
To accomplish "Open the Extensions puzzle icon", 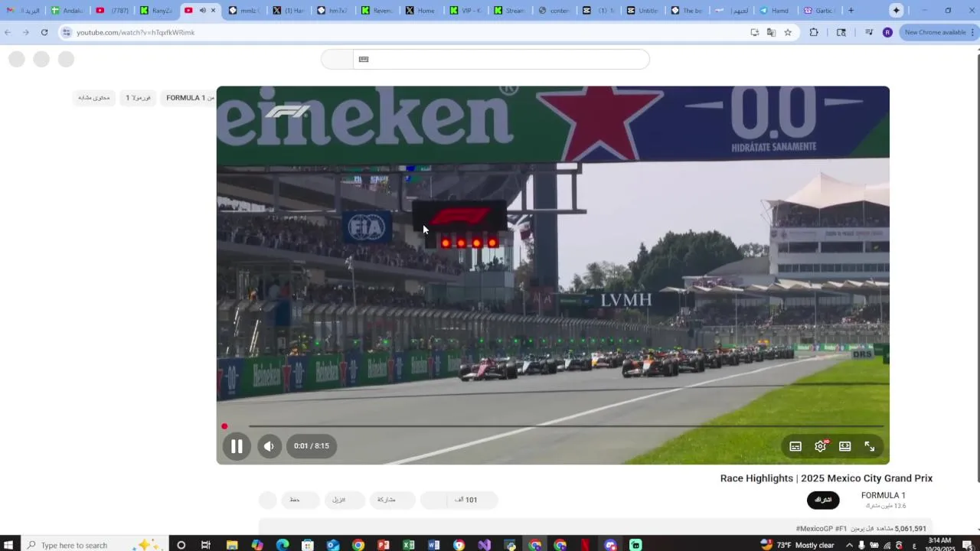I will (814, 32).
